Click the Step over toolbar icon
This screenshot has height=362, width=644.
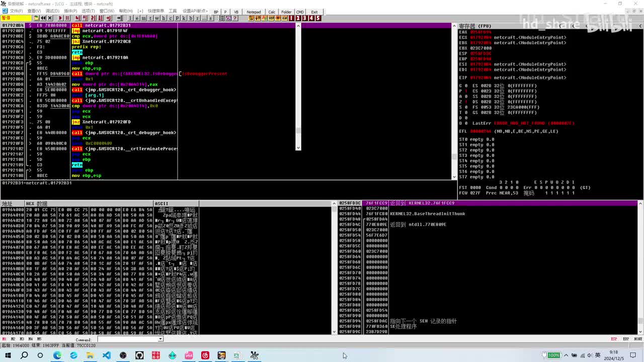coord(85,18)
